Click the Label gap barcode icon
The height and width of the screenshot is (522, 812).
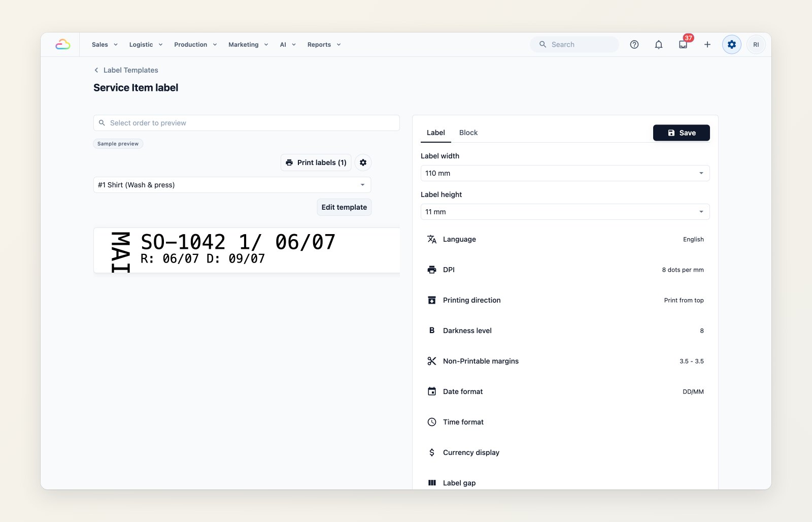pos(432,483)
